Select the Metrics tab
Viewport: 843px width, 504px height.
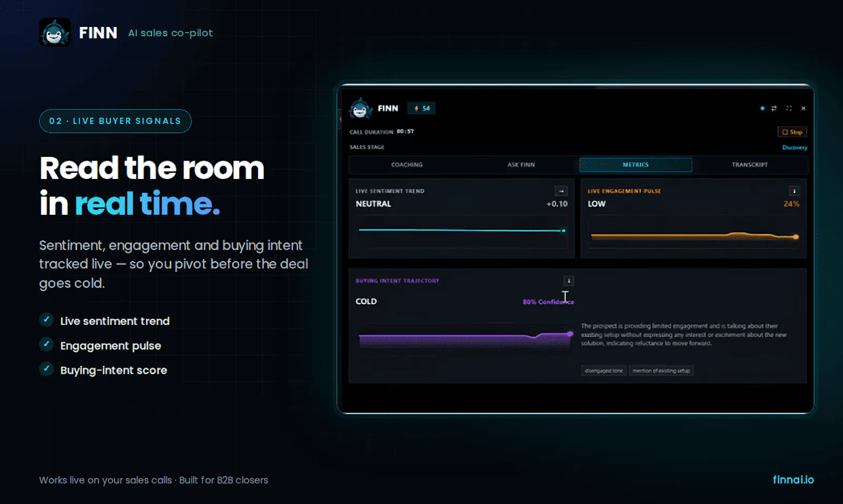point(635,165)
